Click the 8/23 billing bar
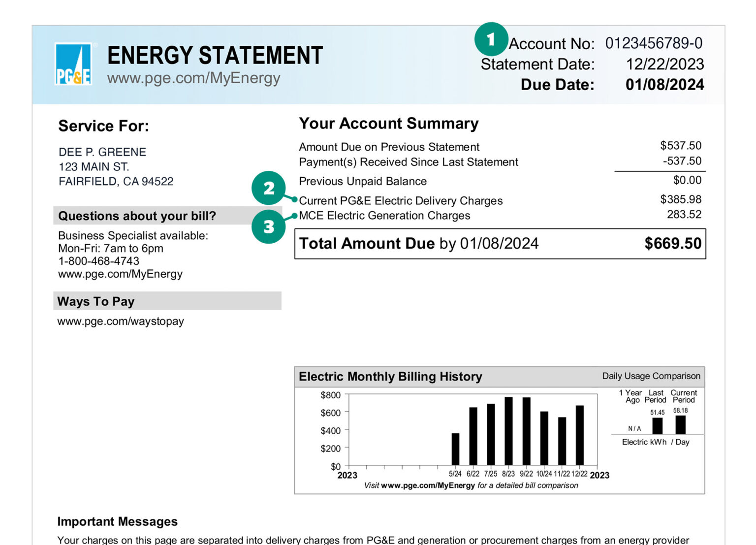Screen dimensions: 756x545 click(x=508, y=431)
